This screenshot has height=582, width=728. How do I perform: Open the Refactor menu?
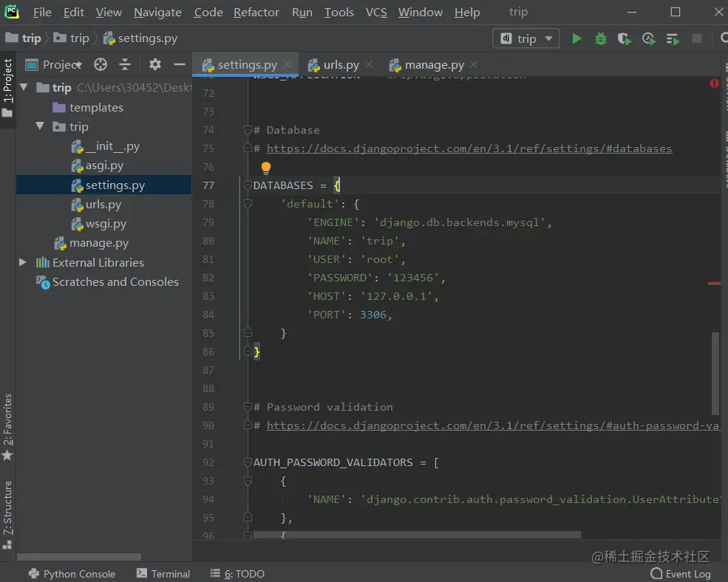coord(256,12)
